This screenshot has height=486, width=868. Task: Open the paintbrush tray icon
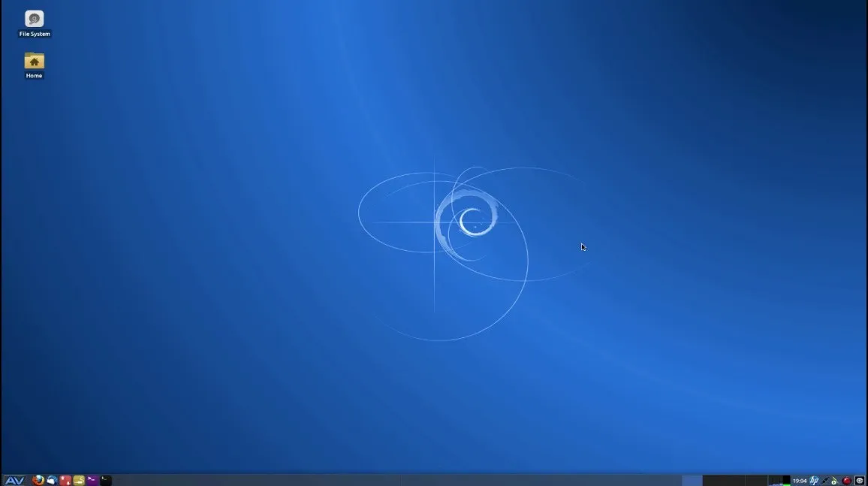point(834,480)
